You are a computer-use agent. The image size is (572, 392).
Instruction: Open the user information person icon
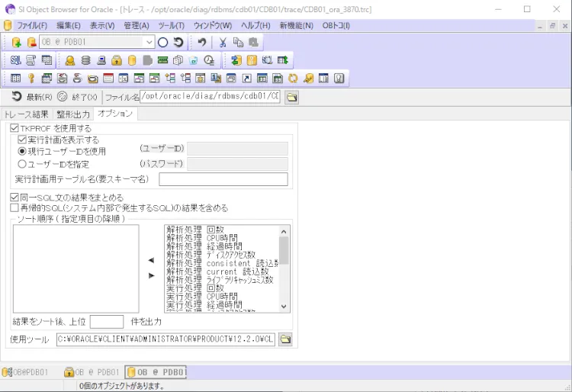pyautogui.click(x=70, y=60)
